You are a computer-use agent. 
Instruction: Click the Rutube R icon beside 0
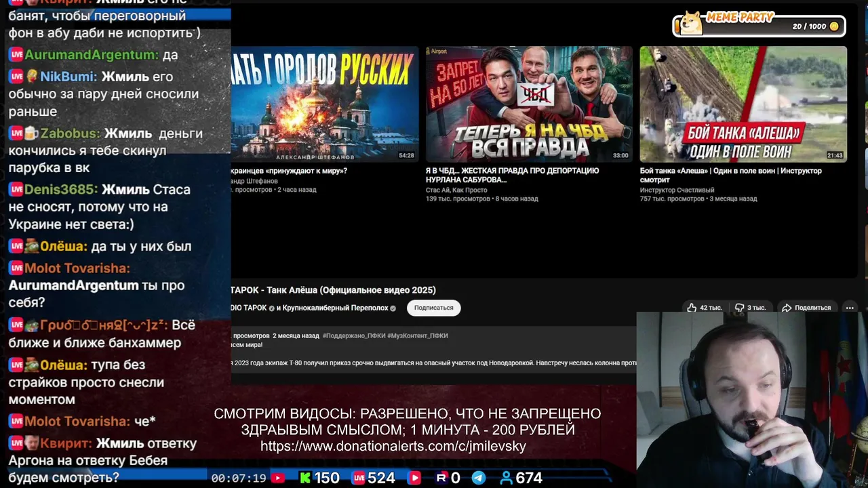click(x=441, y=478)
